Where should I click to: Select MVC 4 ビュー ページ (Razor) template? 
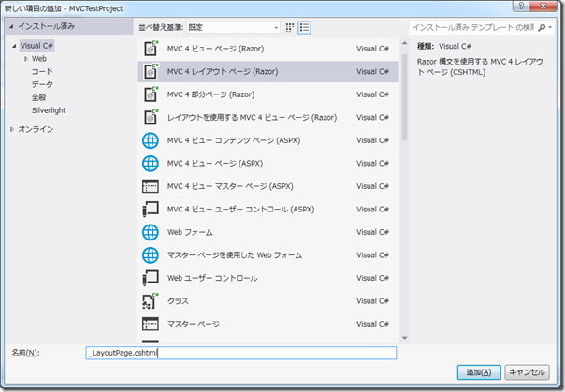click(x=268, y=49)
